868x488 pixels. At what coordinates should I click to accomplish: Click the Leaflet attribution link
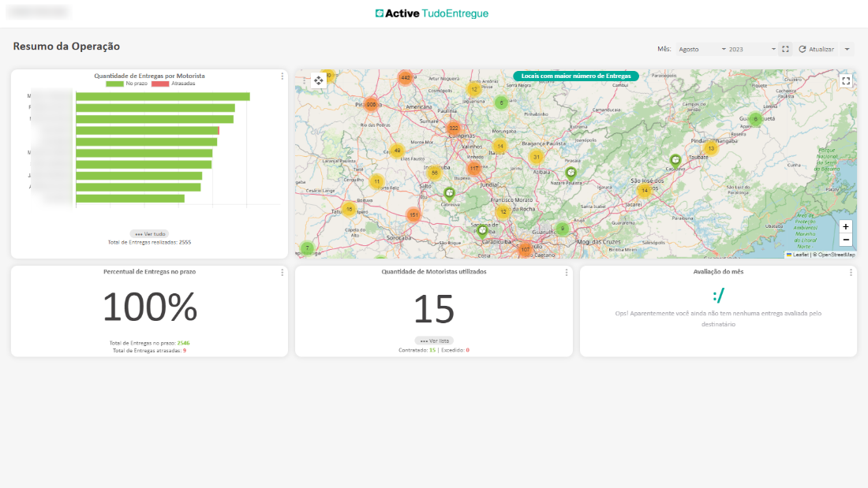[800, 255]
